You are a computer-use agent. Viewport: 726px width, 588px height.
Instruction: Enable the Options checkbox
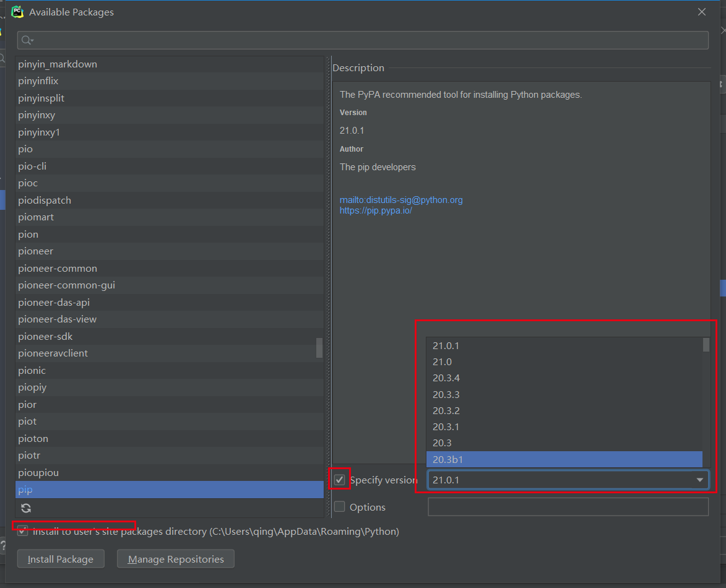(339, 506)
